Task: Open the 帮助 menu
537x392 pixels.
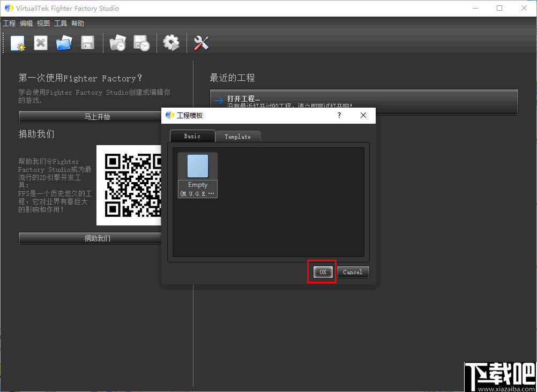Action: (x=78, y=23)
